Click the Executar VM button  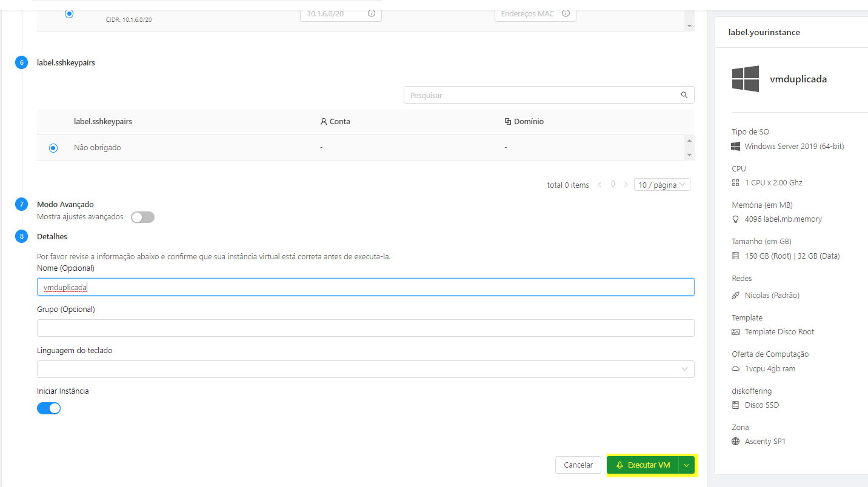click(x=643, y=465)
